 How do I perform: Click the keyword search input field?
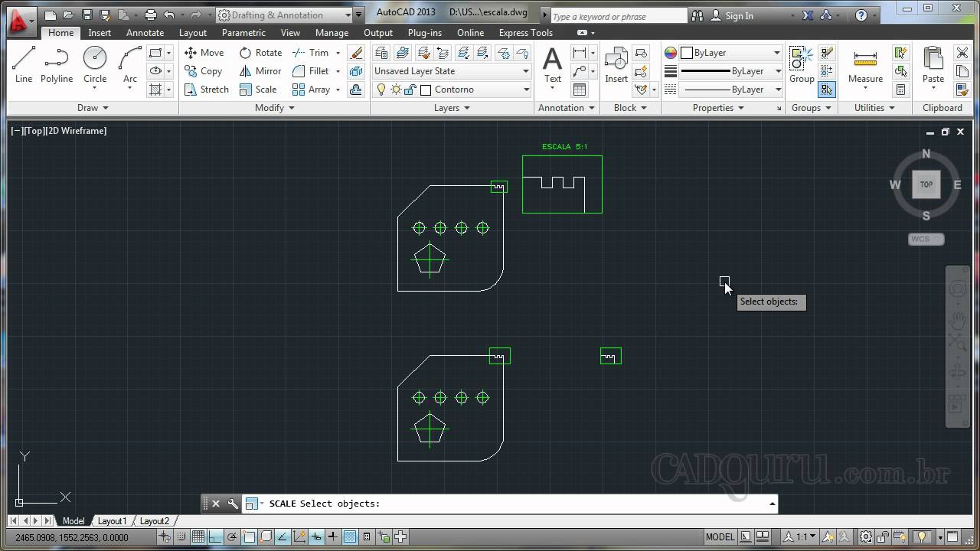tap(619, 16)
